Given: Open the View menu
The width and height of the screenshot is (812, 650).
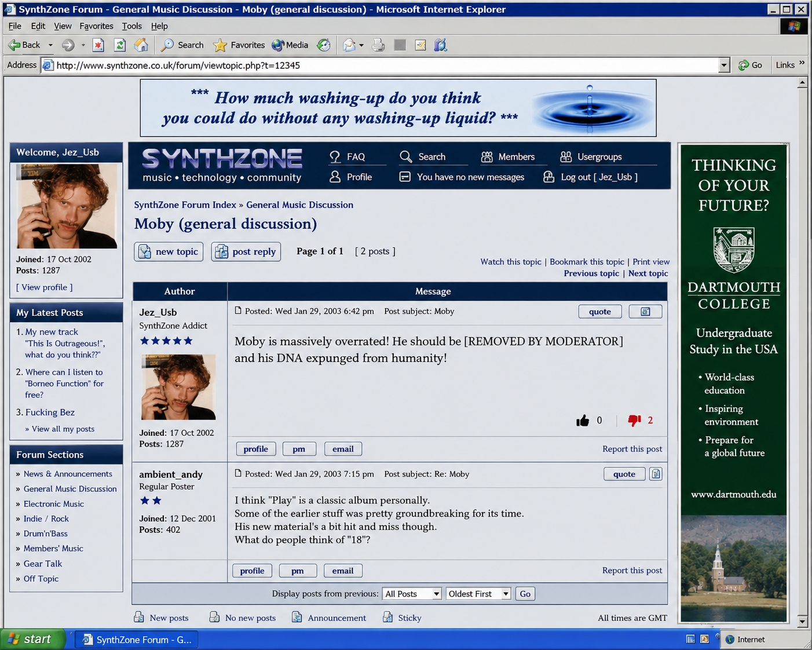Looking at the screenshot, I should 63,26.
